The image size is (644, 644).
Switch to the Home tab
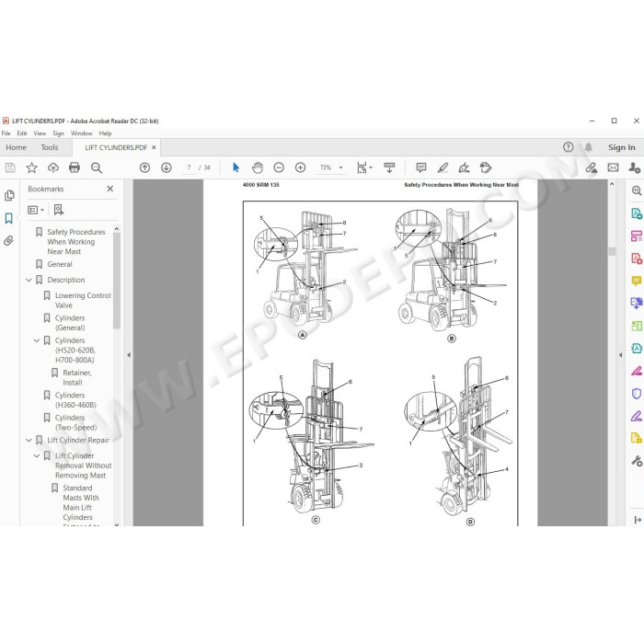(x=16, y=147)
